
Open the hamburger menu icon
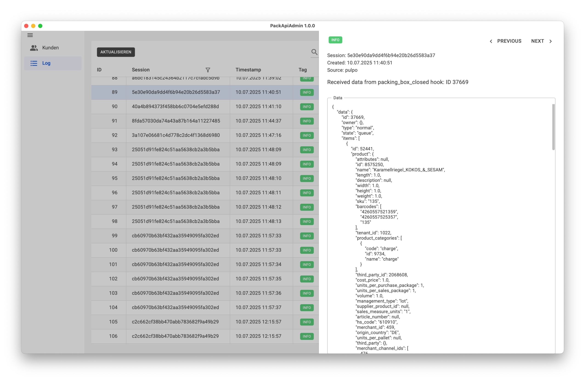click(x=30, y=35)
